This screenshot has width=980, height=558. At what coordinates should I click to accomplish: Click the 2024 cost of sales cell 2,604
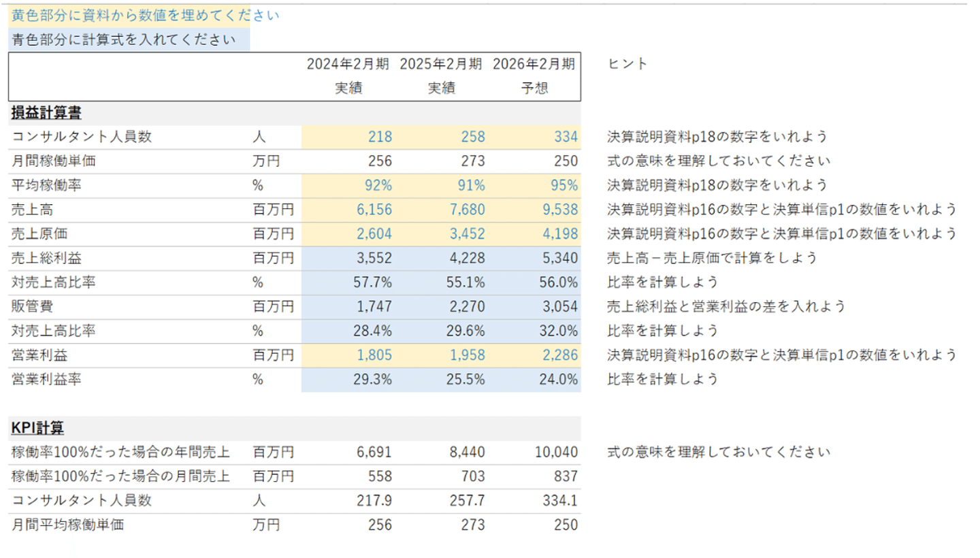pyautogui.click(x=348, y=234)
